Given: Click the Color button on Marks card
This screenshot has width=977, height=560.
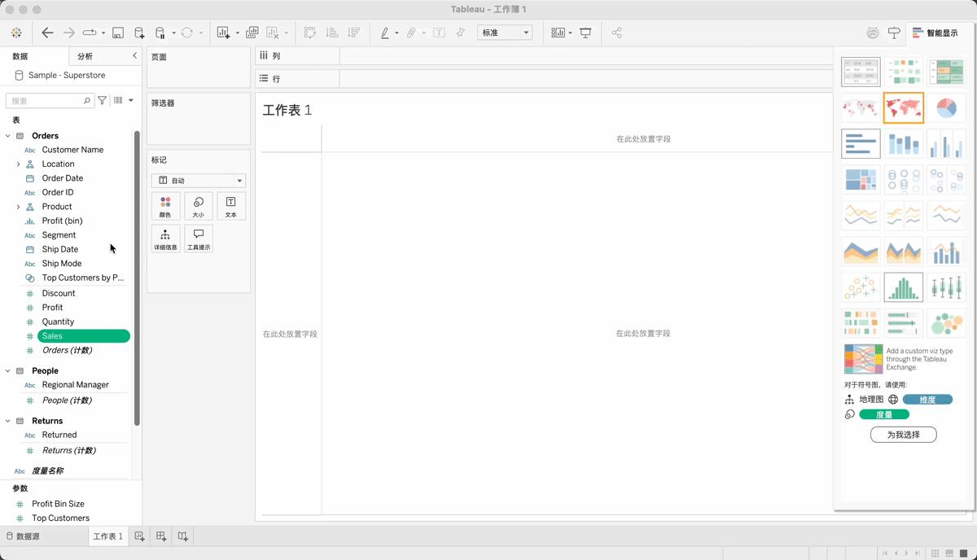Looking at the screenshot, I should (165, 206).
